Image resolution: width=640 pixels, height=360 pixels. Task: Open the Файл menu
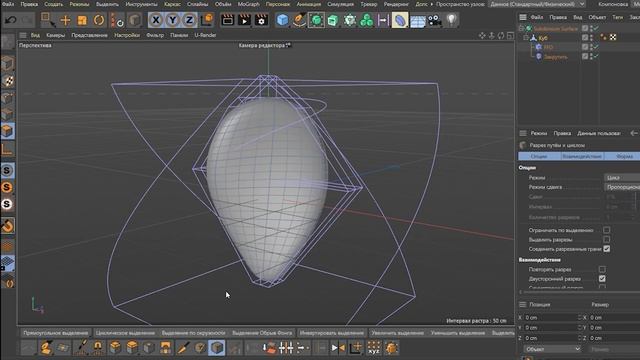coord(8,4)
